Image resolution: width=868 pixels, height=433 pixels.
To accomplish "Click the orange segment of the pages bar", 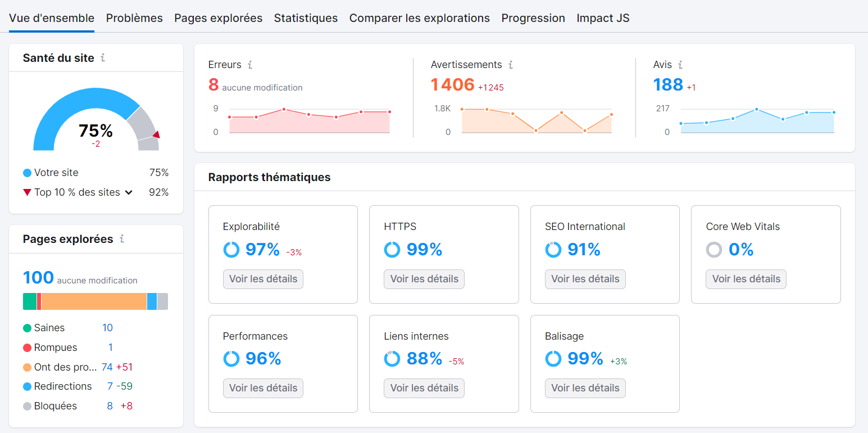I will 96,301.
